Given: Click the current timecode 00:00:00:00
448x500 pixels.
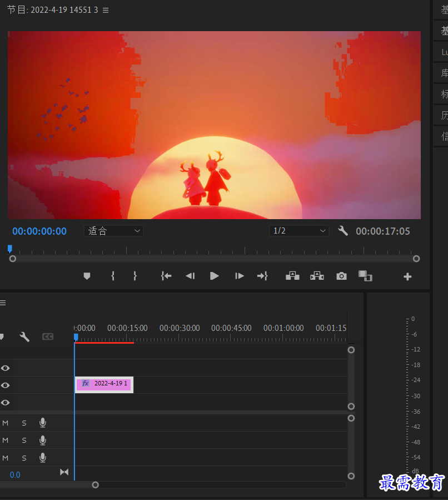Looking at the screenshot, I should click(x=39, y=231).
